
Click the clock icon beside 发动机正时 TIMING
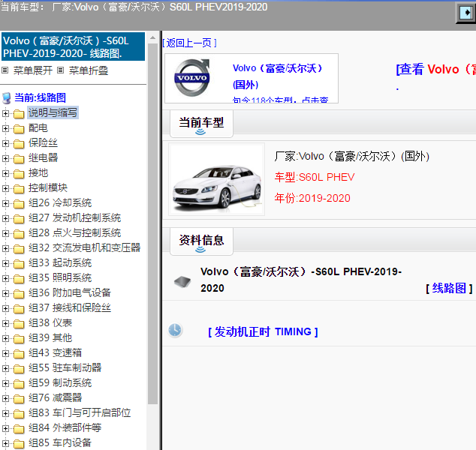pos(175,330)
